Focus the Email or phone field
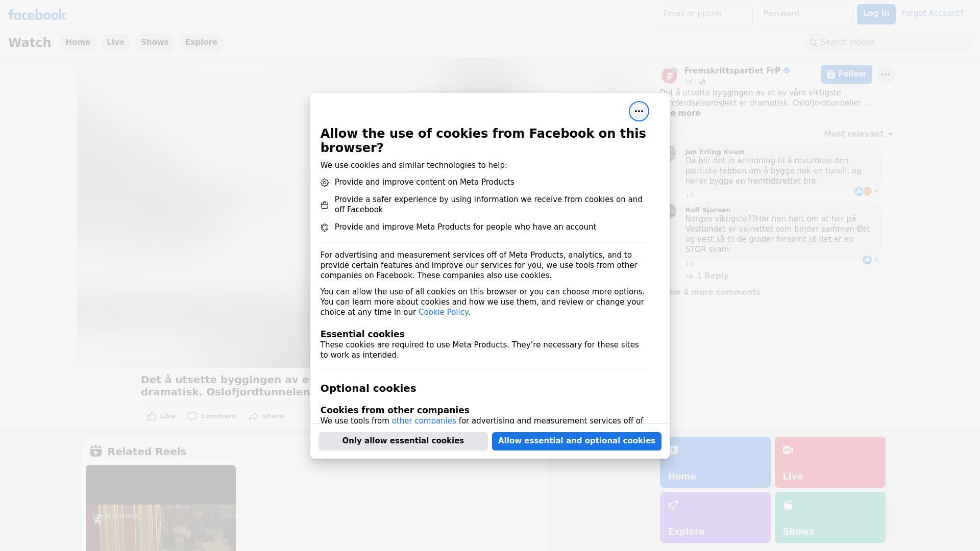Image resolution: width=980 pixels, height=551 pixels. (x=704, y=14)
